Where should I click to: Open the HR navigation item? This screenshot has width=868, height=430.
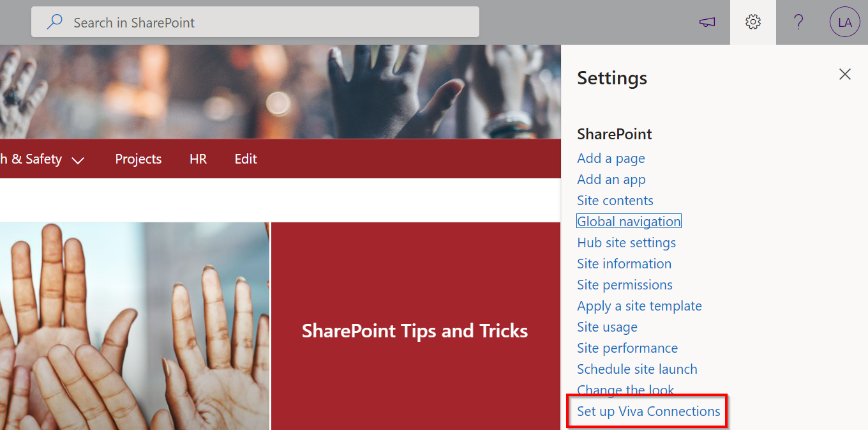(198, 159)
